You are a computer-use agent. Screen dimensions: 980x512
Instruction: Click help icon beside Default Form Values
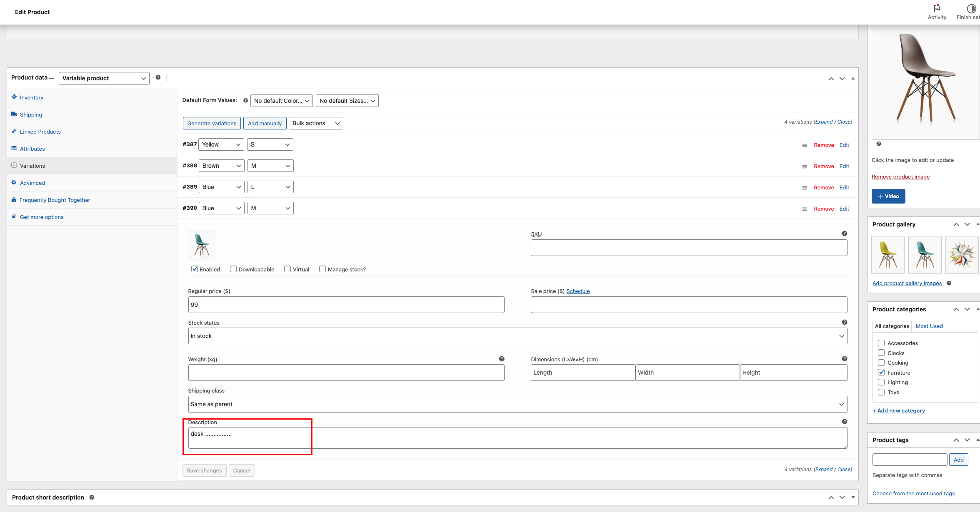[245, 100]
